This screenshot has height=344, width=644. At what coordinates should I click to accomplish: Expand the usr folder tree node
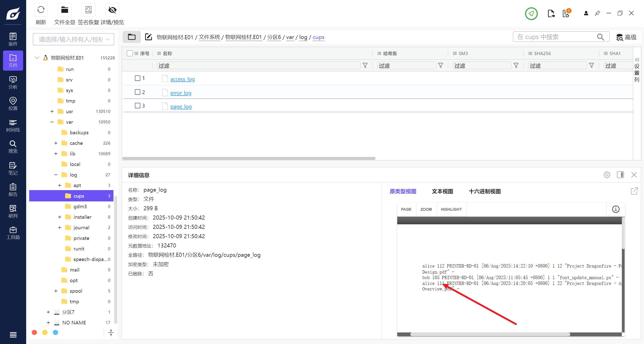click(52, 111)
